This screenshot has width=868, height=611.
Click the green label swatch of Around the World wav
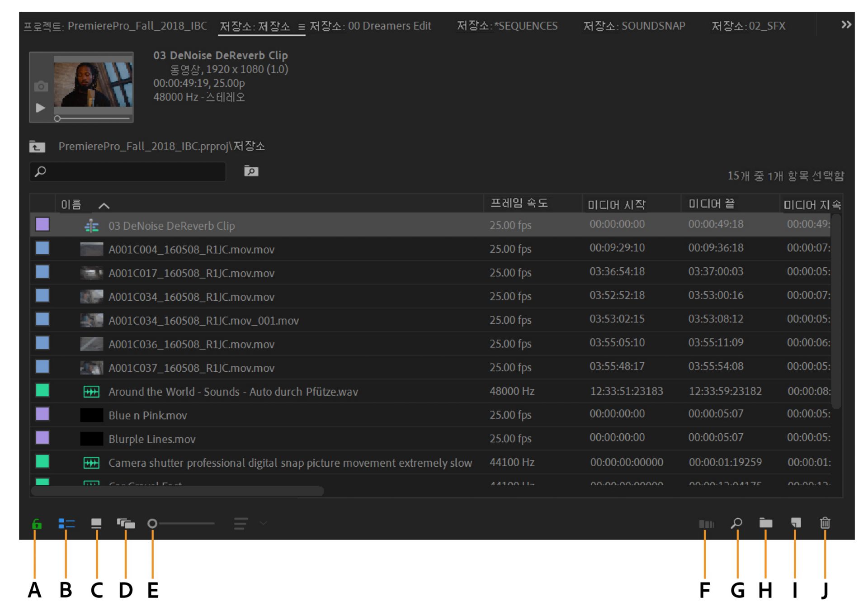click(x=42, y=390)
